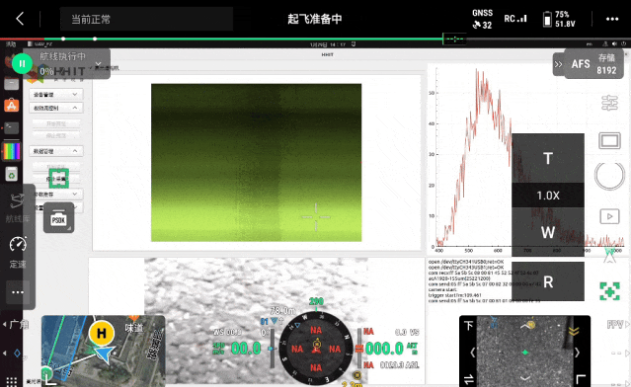Open Ubuntu Software store in the dock
The height and width of the screenshot is (387, 631).
[11, 106]
